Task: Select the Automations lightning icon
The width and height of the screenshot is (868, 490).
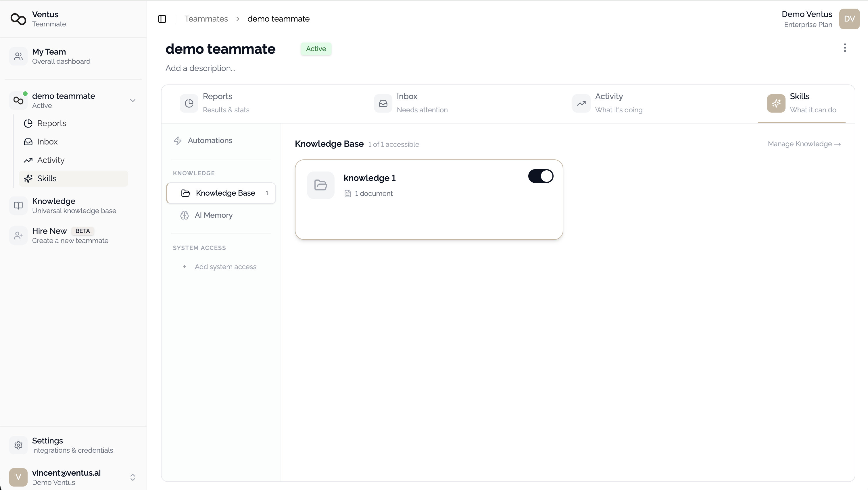Action: (x=178, y=140)
